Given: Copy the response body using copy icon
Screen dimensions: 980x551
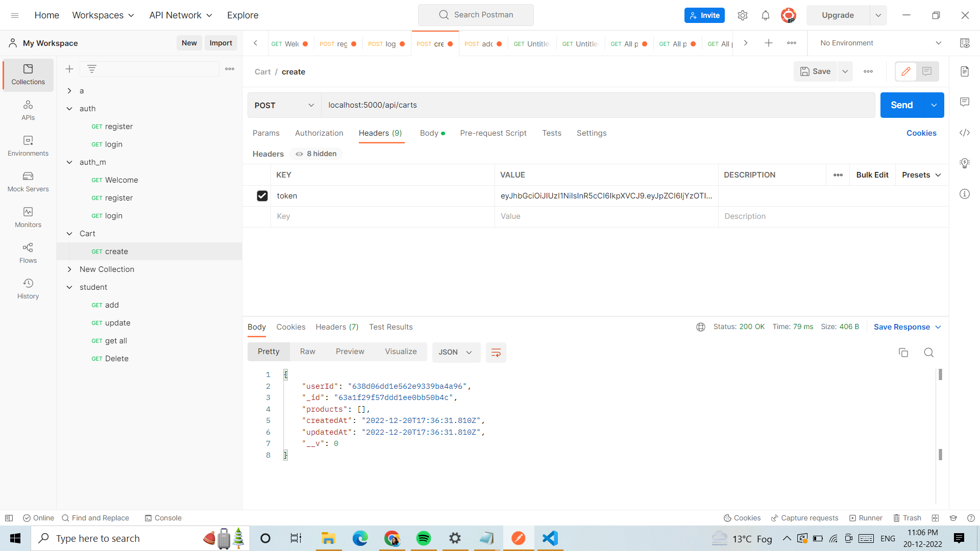Looking at the screenshot, I should click(903, 353).
